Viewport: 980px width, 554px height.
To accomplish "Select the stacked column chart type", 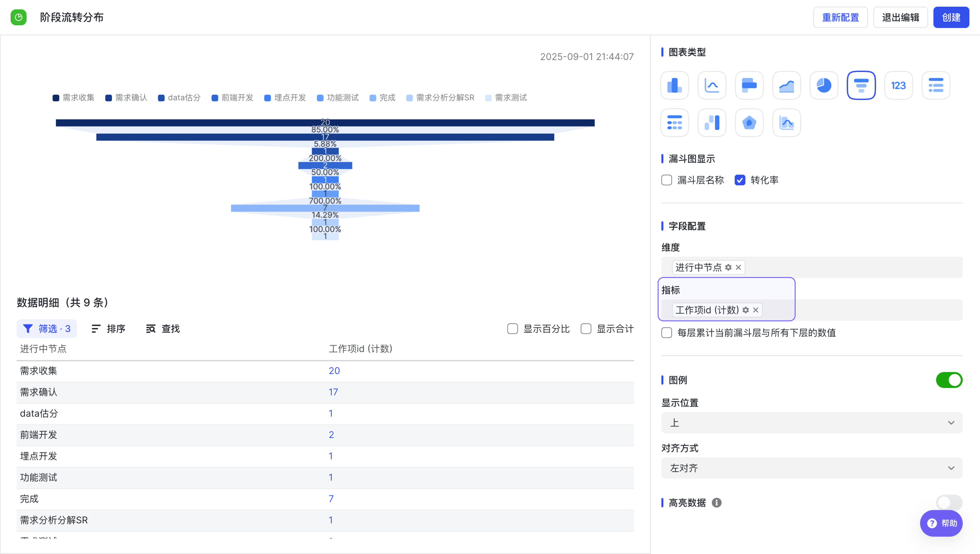I will [712, 122].
